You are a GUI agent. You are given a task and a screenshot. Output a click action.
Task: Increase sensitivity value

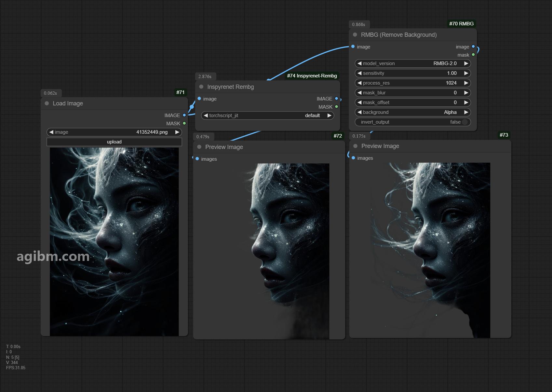[466, 73]
